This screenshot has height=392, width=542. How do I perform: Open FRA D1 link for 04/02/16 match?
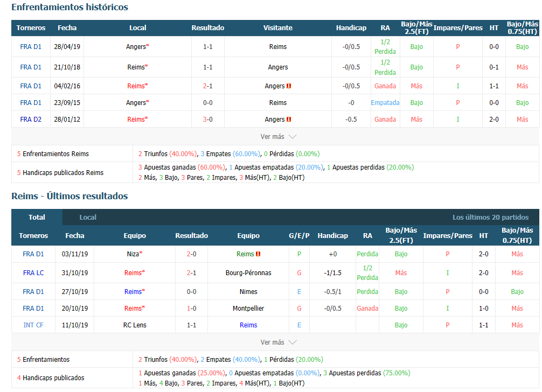[31, 86]
